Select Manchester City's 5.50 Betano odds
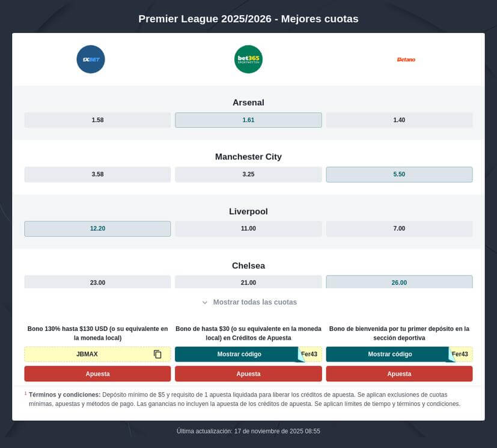 pos(399,174)
